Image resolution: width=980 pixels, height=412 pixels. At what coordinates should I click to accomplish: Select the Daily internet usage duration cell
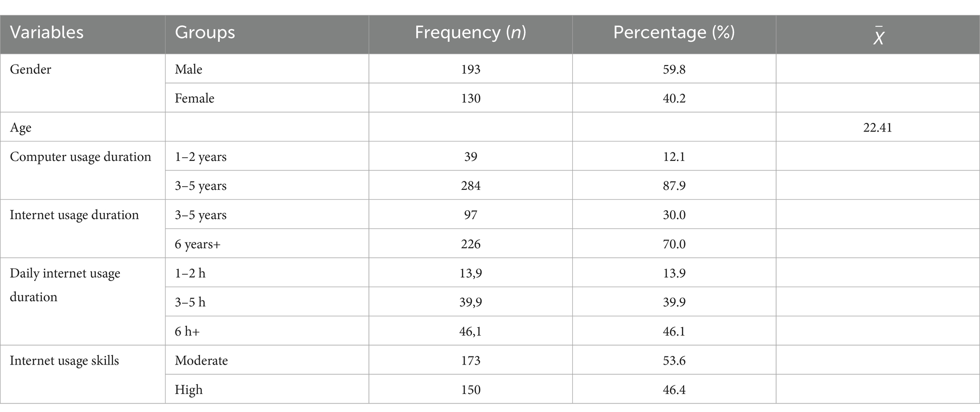[x=65, y=285]
